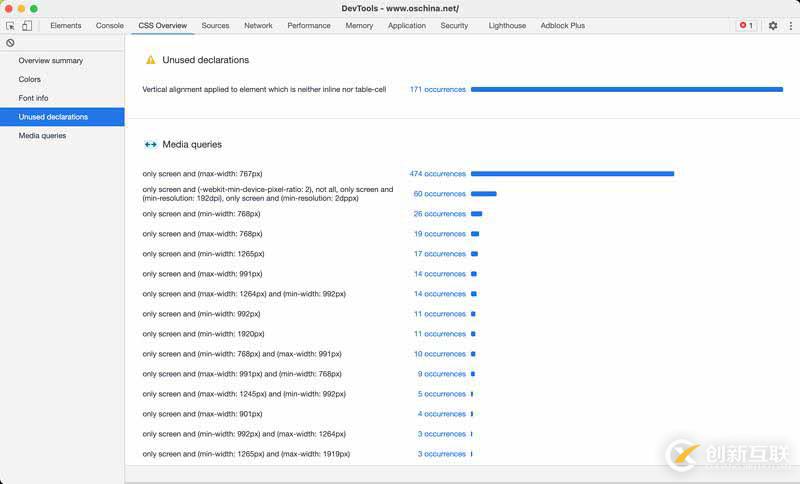Open the Application tab
Viewport: 800px width, 484px height.
(407, 26)
